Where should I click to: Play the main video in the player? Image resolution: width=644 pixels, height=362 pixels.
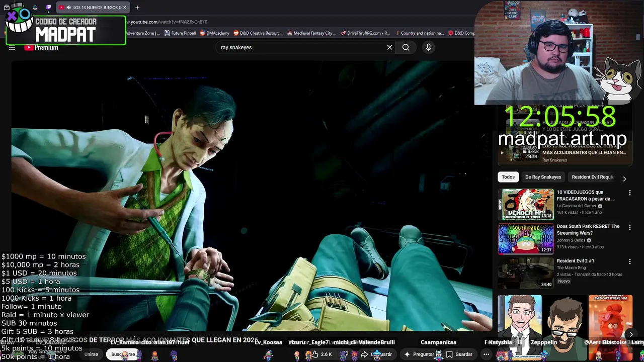click(x=252, y=196)
